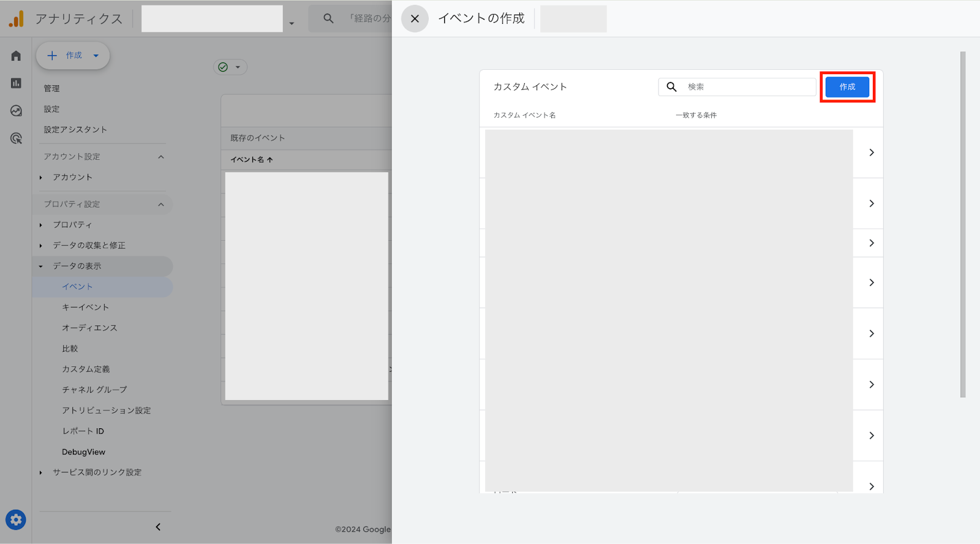Screen dimensions: 980x544
Task: Open the Advertising icon in left rail
Action: coord(16,138)
